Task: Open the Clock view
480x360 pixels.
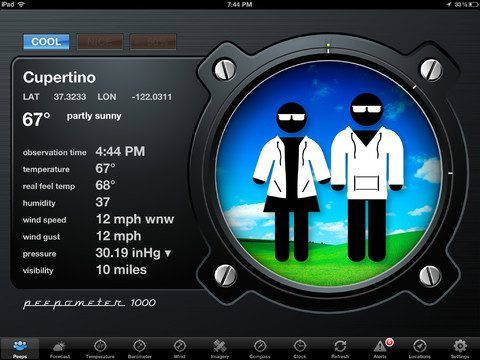Action: pos(300,349)
